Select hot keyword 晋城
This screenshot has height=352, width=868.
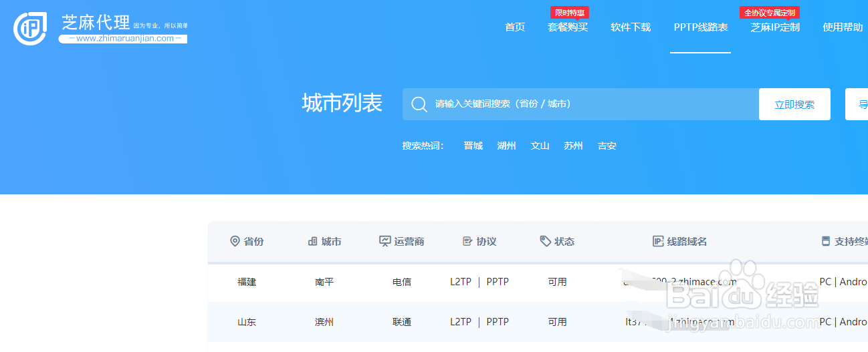(x=473, y=146)
